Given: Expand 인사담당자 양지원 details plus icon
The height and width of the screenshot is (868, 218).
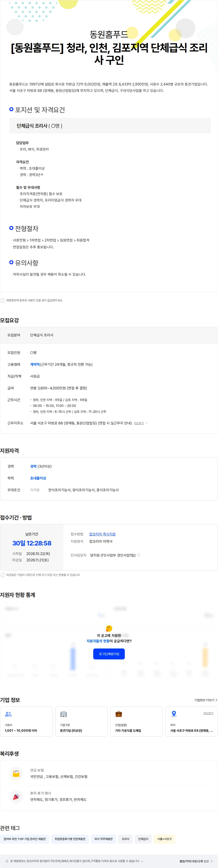Looking at the screenshot, I should pyautogui.click(x=138, y=555).
